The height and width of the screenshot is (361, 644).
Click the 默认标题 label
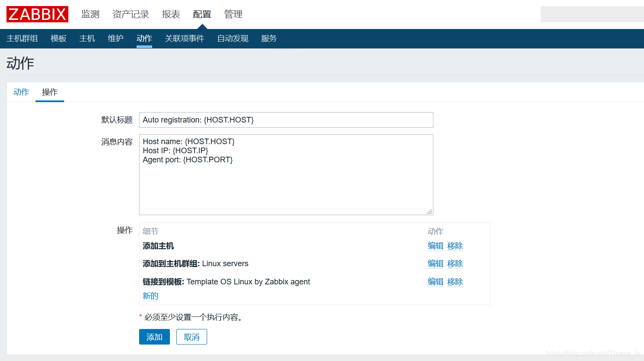click(117, 120)
